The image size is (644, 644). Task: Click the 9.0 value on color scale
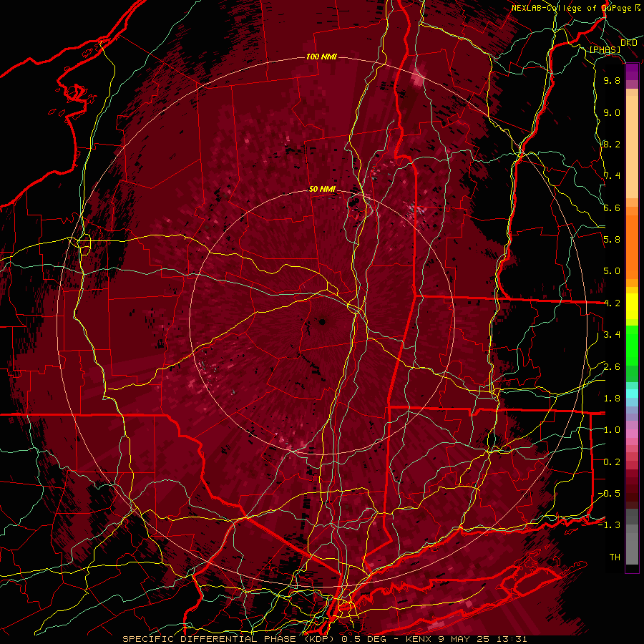612,112
